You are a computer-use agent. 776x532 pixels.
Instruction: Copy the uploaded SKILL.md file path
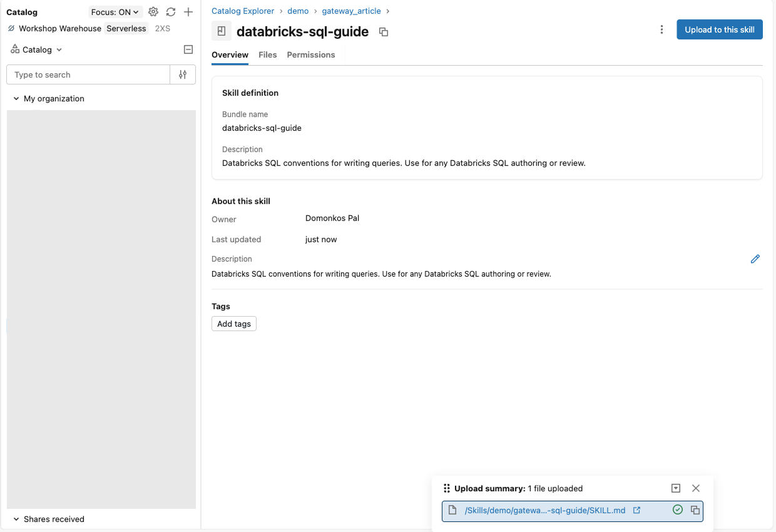[x=695, y=510]
